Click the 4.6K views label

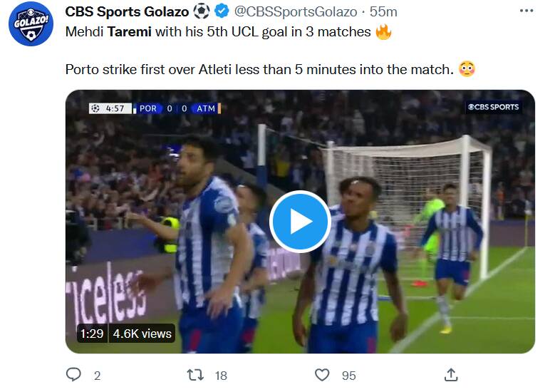coord(142,333)
